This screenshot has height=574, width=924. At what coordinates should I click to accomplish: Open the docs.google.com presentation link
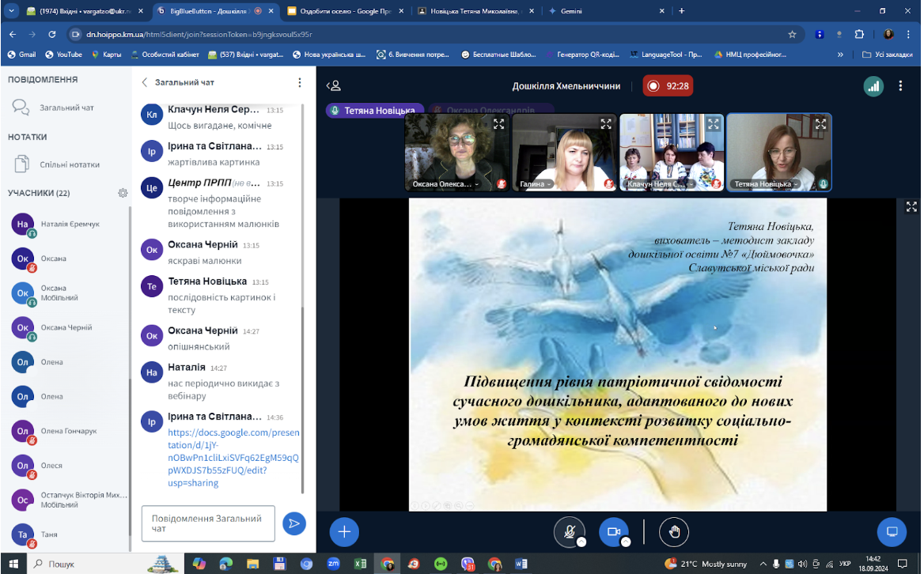point(233,458)
